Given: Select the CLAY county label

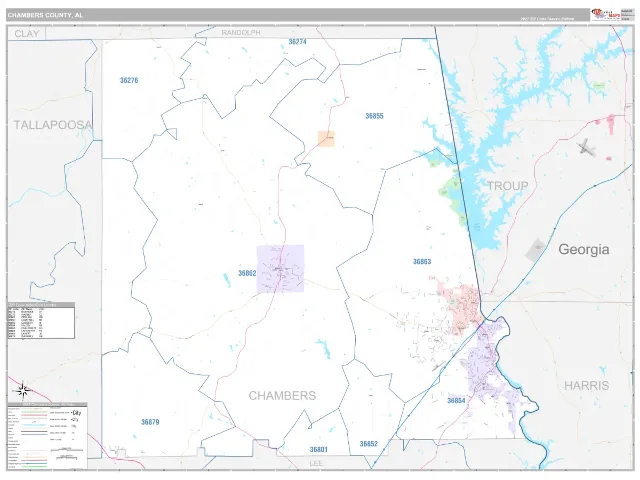Looking at the screenshot, I should pos(27,33).
